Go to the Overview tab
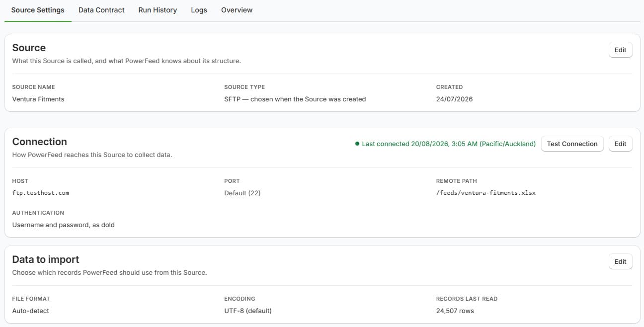Screen dimensions: 644x327 pyautogui.click(x=237, y=10)
